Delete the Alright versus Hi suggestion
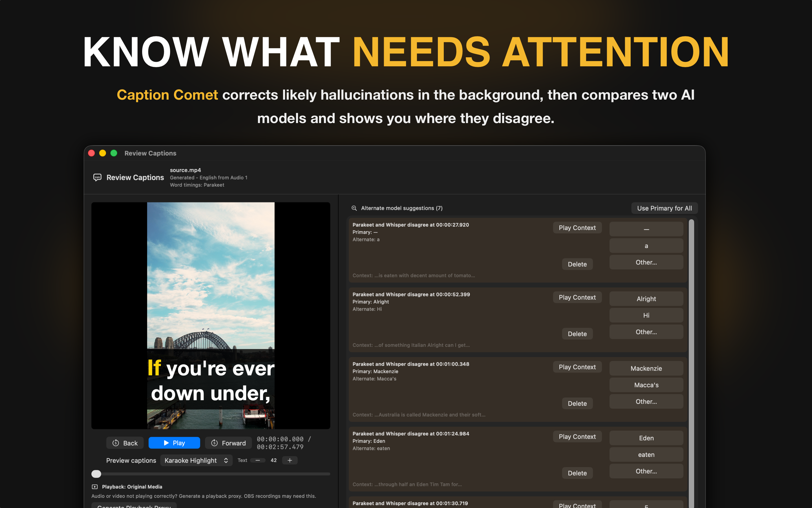The image size is (812, 508). click(x=577, y=334)
